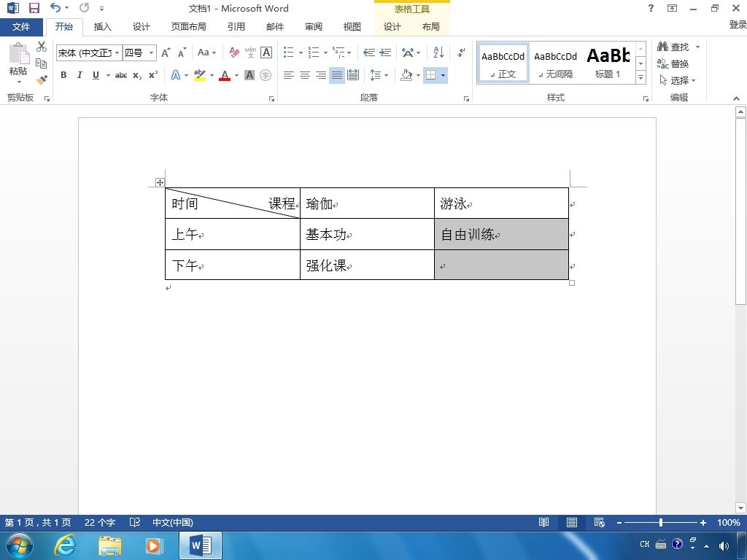Switch to Read Mode view in status bar
The height and width of the screenshot is (560, 747).
point(543,523)
